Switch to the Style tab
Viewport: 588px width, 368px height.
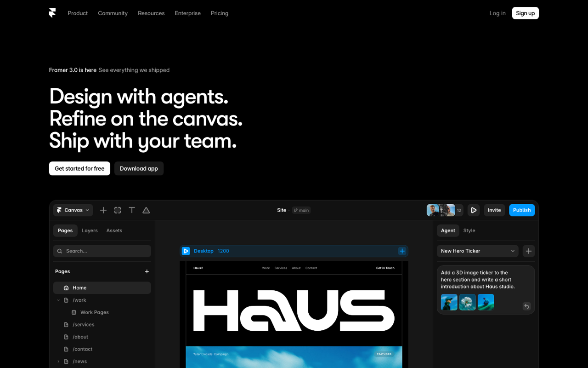[469, 230]
